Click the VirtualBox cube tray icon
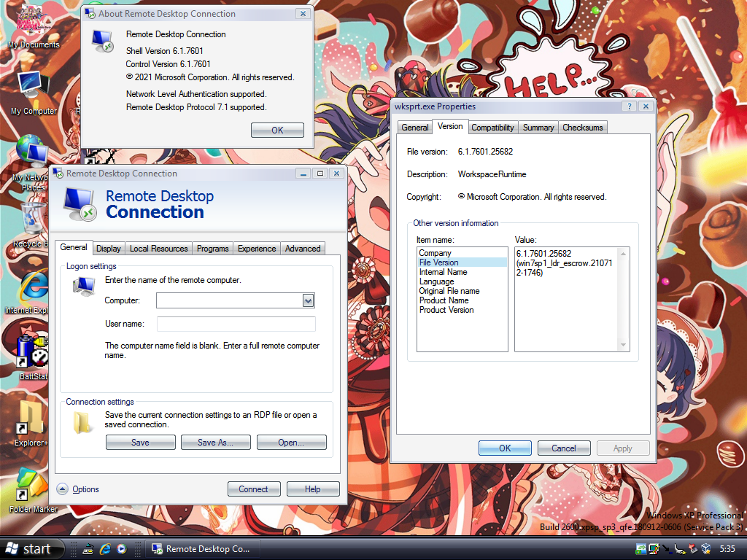 (x=706, y=550)
